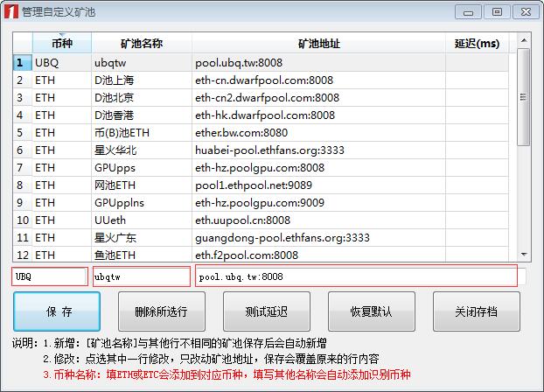
Task: Select the D池香港 pool name cell
Action: [142, 115]
